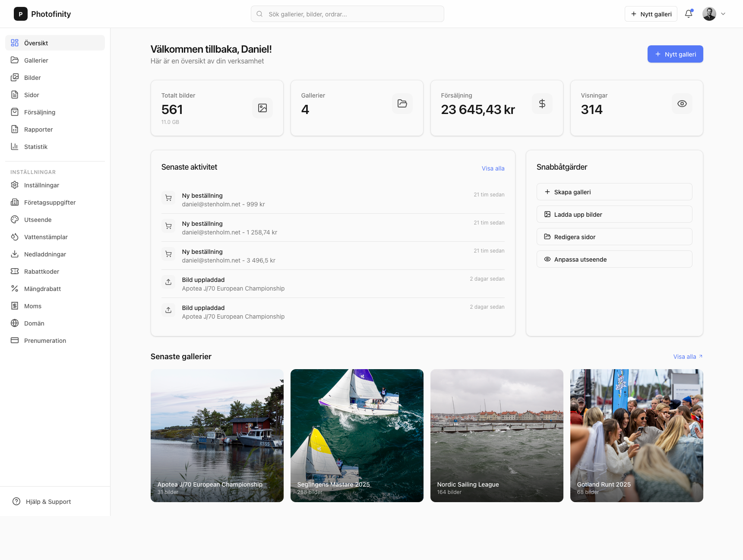Expand the profile account menu chevron
Screen dimensions: 743x560
tap(723, 14)
